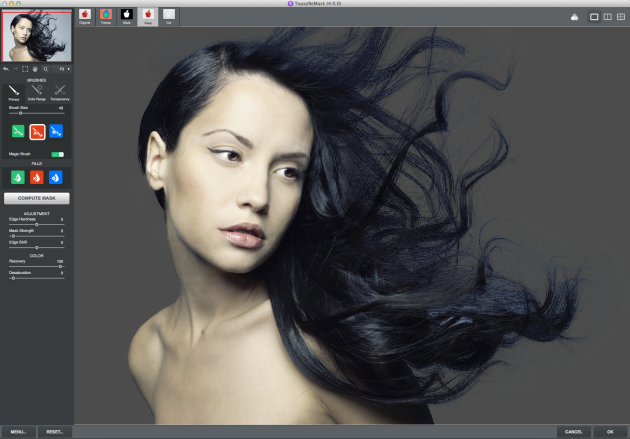This screenshot has height=439, width=630.
Task: Select the green keep fill bucket
Action: (18, 178)
